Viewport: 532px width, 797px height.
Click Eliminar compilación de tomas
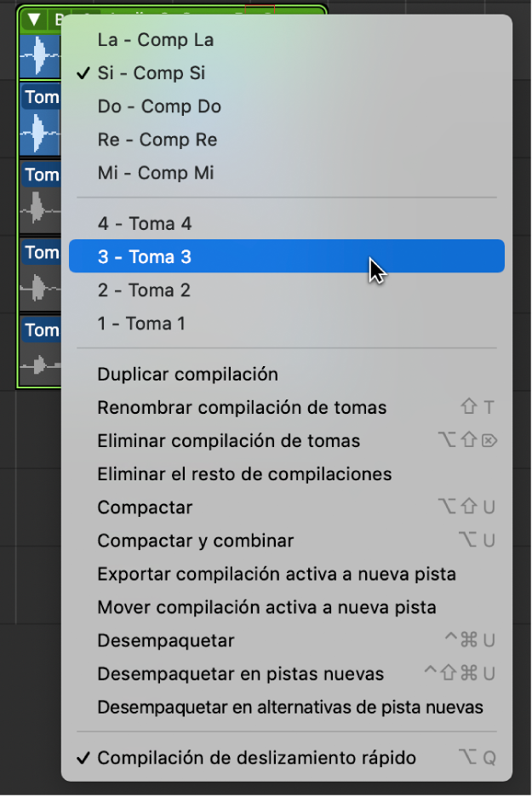tap(229, 441)
